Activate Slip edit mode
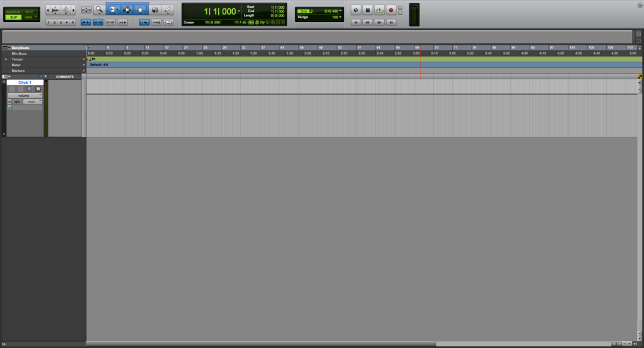The height and width of the screenshot is (348, 644). (13, 17)
